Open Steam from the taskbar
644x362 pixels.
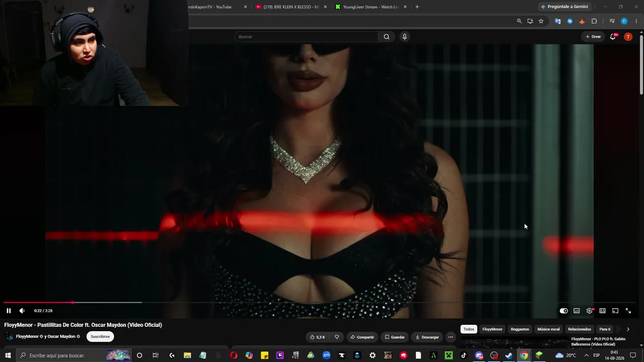[509, 355]
